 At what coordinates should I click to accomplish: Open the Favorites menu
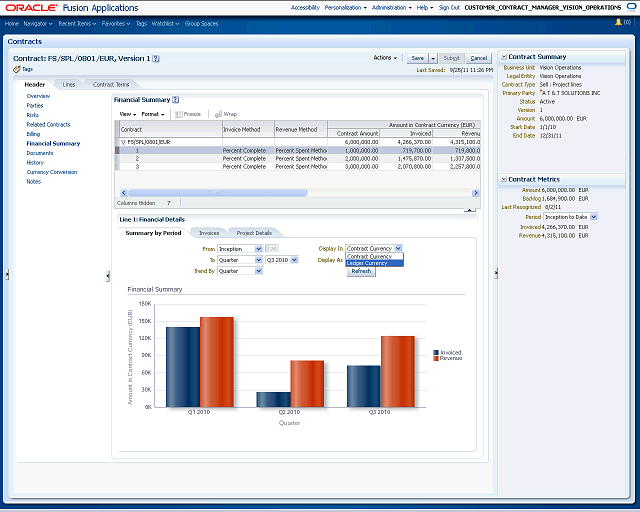coord(116,24)
